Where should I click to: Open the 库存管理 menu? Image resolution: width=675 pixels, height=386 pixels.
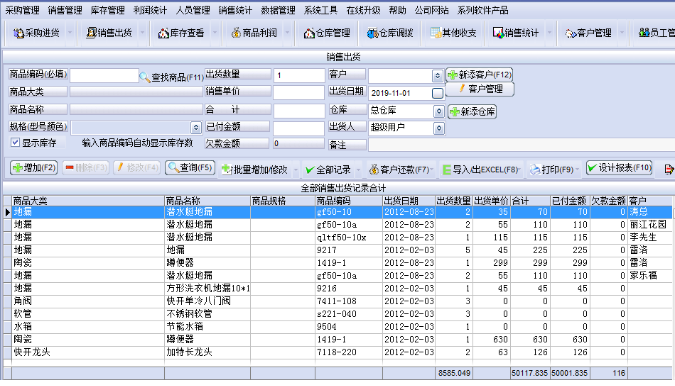(x=108, y=10)
